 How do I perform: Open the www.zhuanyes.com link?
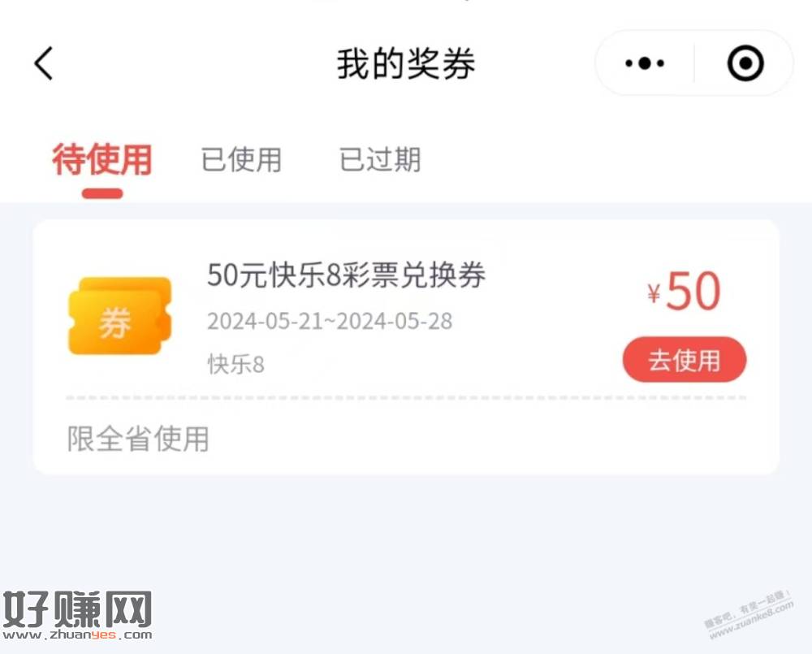(77, 635)
